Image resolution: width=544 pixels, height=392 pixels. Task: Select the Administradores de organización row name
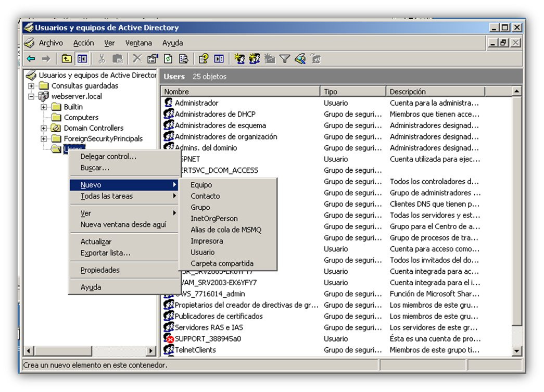pyautogui.click(x=226, y=136)
